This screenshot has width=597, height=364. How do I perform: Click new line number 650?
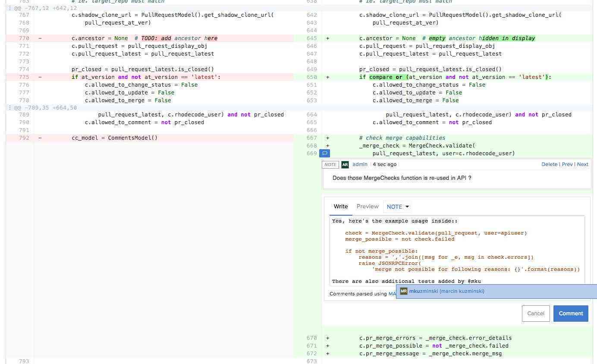click(311, 77)
